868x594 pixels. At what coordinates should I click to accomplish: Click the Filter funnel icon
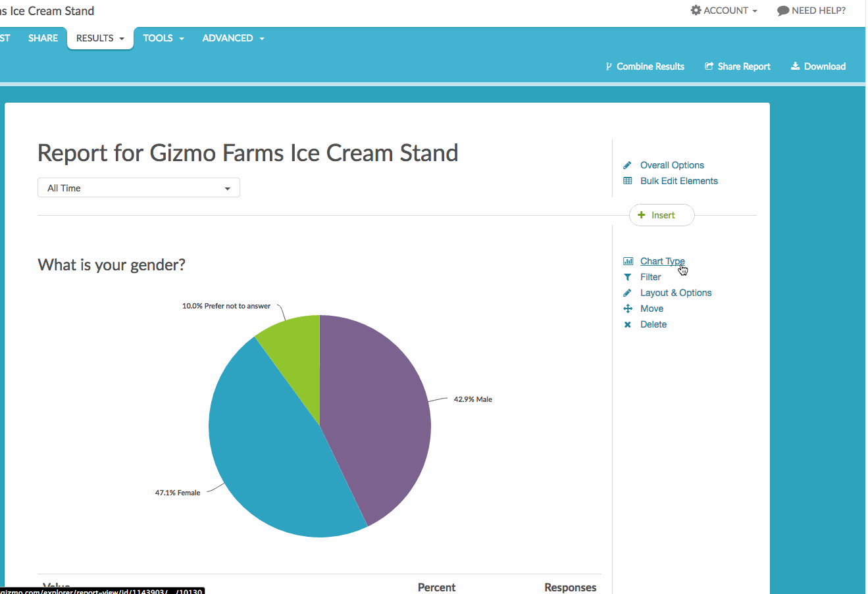click(x=627, y=277)
